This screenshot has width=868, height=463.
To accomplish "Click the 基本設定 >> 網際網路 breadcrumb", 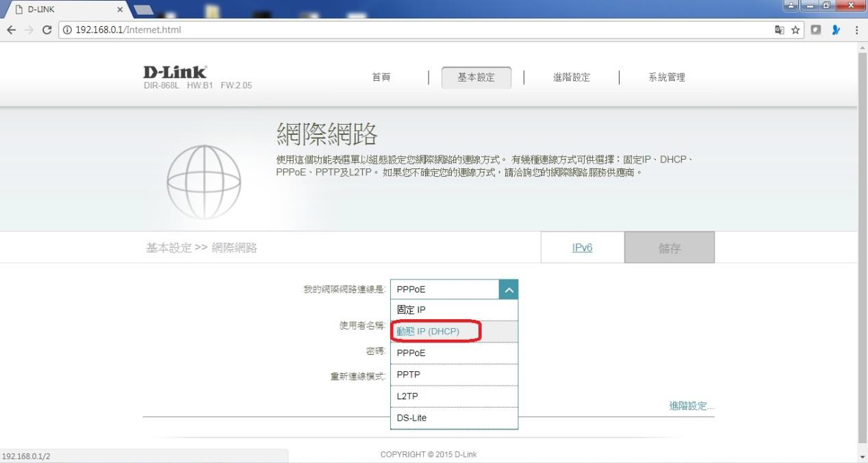I will [x=201, y=248].
